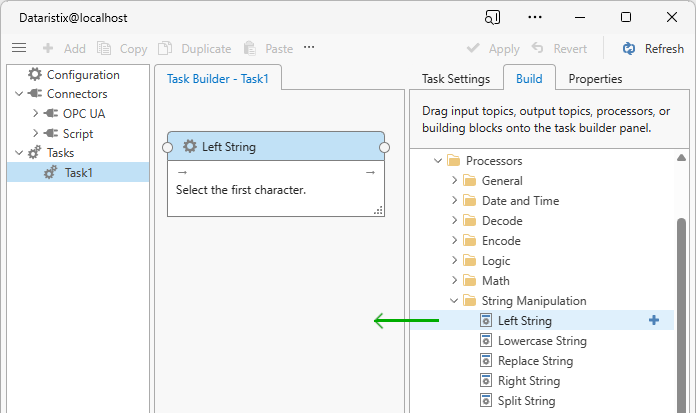Click the Add plus icon
696x413 pixels.
coord(48,48)
